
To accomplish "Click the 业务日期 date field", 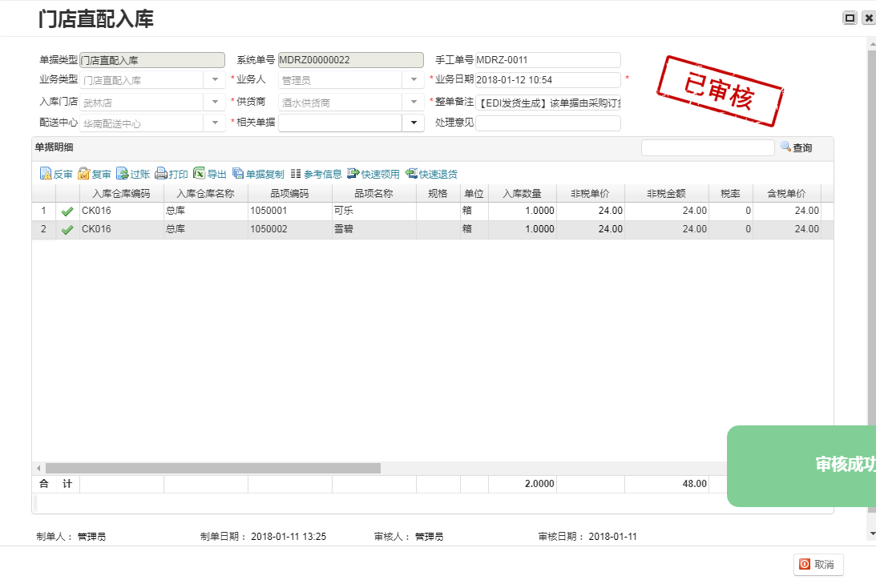I will coord(548,80).
